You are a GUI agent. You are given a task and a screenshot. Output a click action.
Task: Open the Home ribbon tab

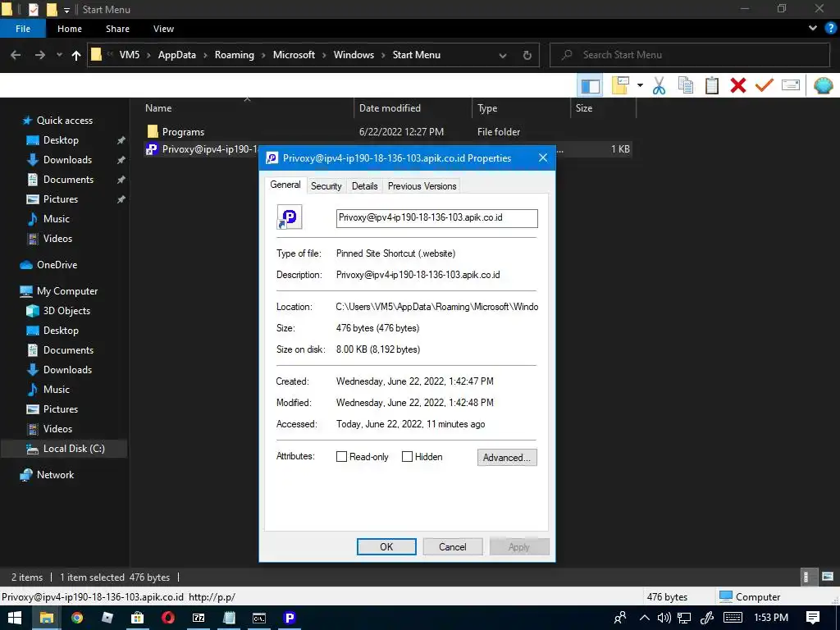point(70,29)
